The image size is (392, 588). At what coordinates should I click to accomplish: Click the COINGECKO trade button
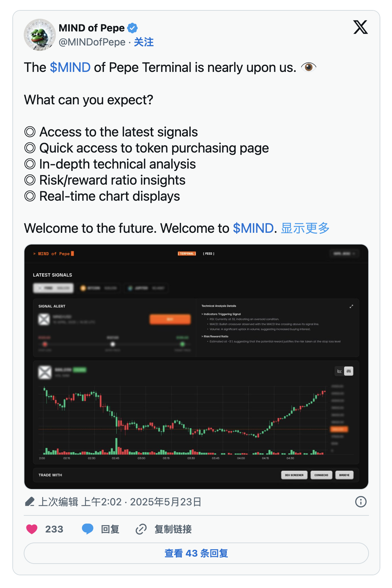click(x=321, y=475)
